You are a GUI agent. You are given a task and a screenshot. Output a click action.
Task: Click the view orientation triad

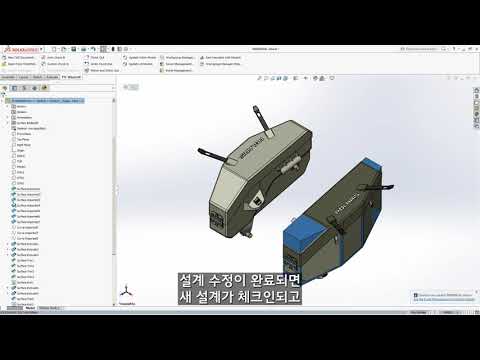click(126, 292)
